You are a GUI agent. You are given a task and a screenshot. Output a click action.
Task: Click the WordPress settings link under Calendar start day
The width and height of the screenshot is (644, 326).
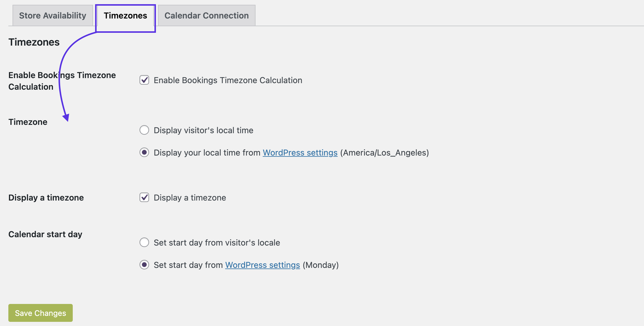click(x=262, y=265)
